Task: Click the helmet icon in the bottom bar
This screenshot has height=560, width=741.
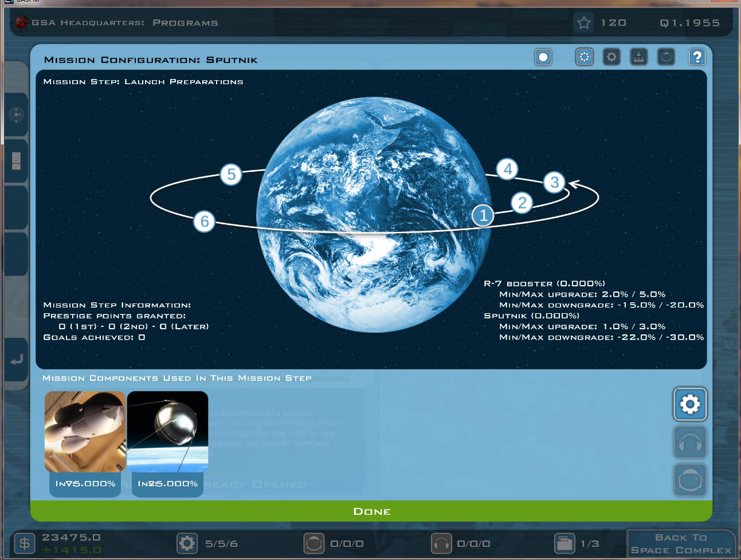Action: (313, 543)
